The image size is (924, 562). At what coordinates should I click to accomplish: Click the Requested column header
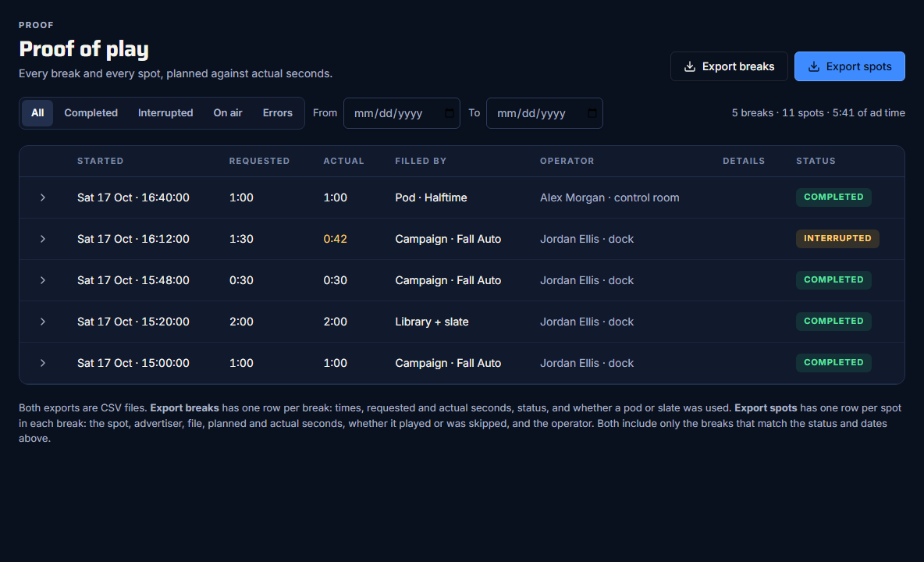(259, 161)
